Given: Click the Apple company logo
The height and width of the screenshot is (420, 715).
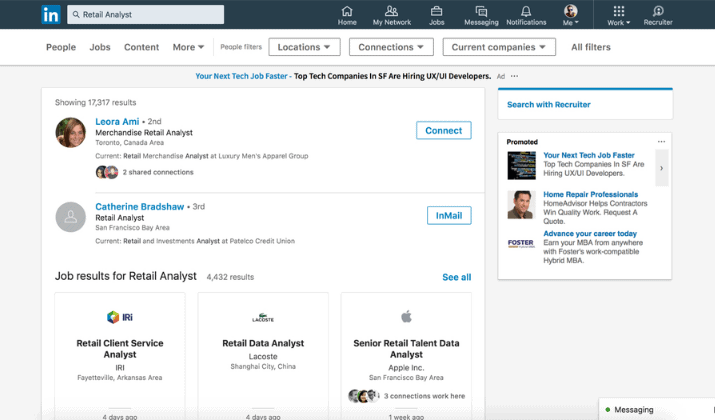Looking at the screenshot, I should click(406, 316).
